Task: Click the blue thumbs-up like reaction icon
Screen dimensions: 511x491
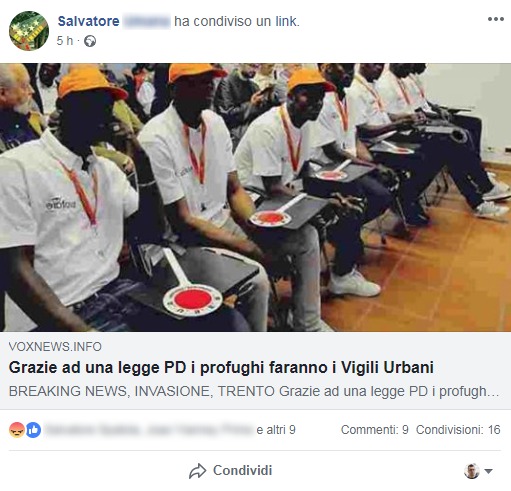Action: point(33,430)
